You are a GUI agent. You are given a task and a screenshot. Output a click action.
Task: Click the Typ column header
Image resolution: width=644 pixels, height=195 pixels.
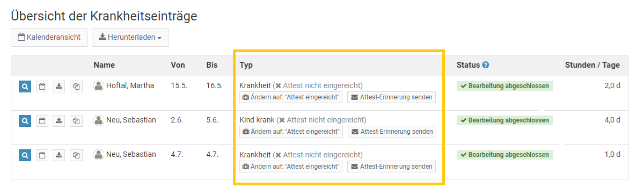[x=246, y=65]
